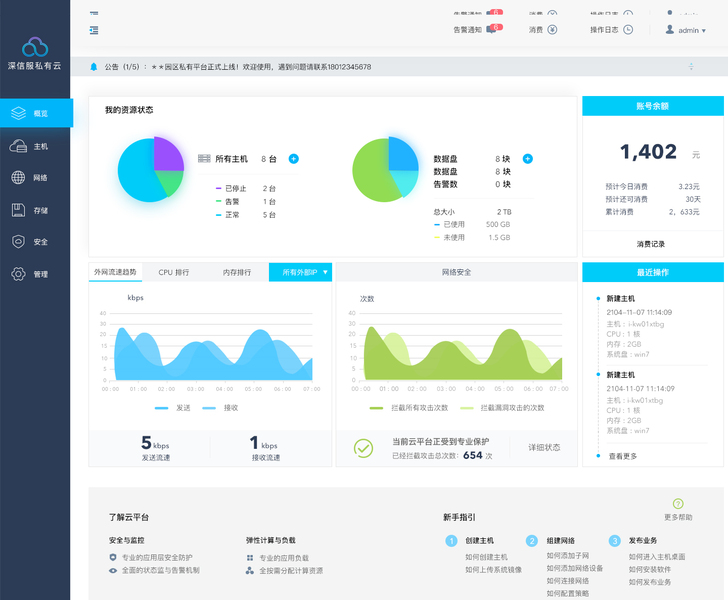Toggle the 接收 series legend

click(220, 408)
